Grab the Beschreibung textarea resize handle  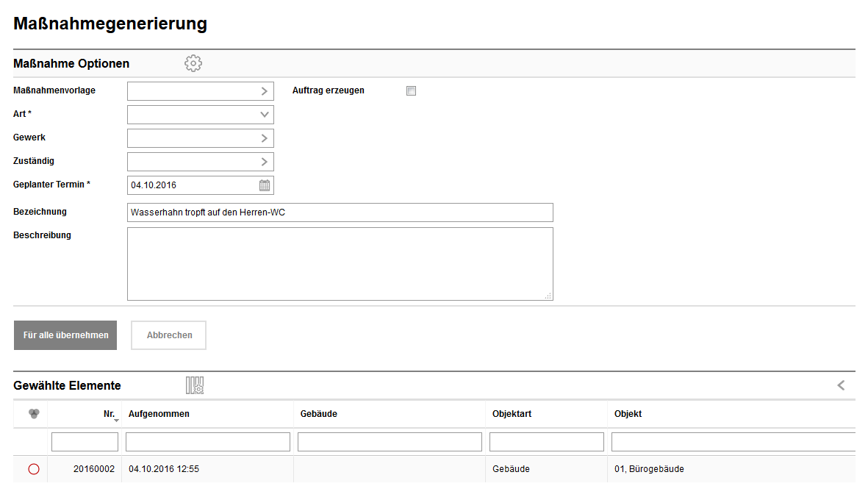(x=548, y=296)
